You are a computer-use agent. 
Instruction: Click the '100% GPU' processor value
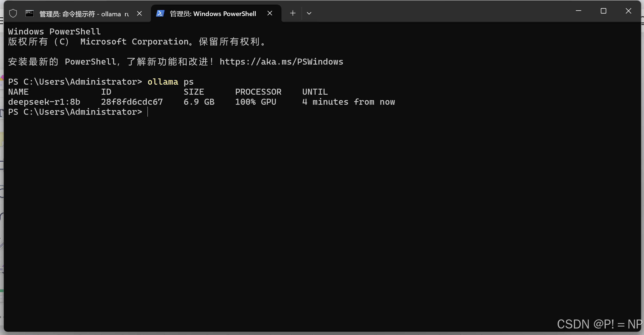pos(255,102)
